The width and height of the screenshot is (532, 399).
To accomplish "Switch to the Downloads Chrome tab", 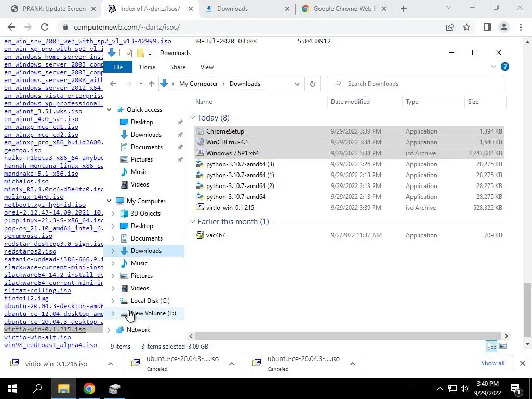I will click(x=248, y=9).
